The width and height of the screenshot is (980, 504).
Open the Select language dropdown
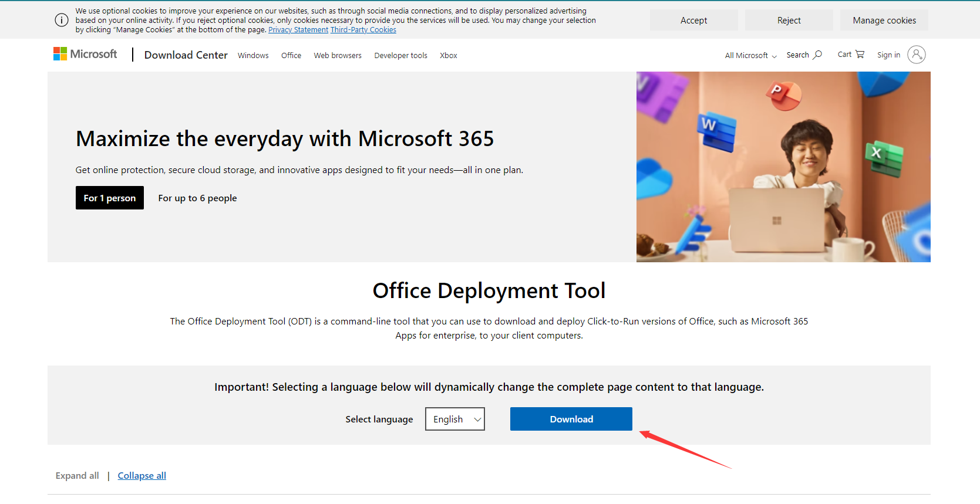(455, 419)
